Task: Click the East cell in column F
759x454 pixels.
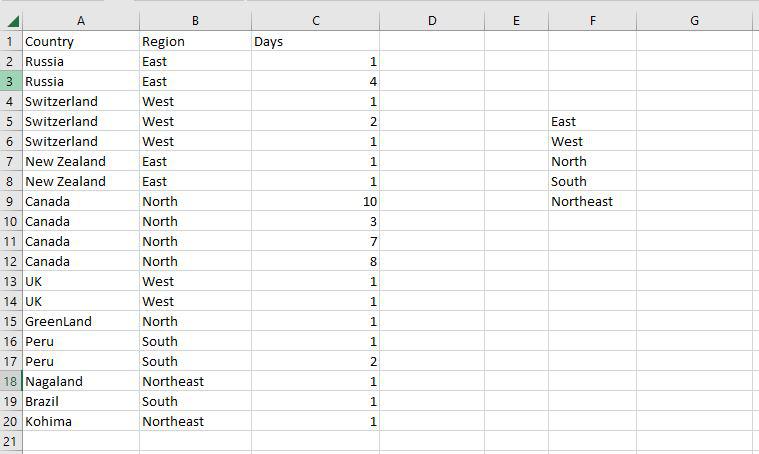Action: click(592, 121)
